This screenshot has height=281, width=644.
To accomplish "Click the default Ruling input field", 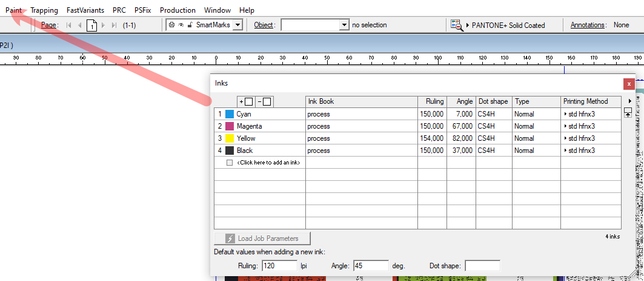I will click(x=279, y=266).
